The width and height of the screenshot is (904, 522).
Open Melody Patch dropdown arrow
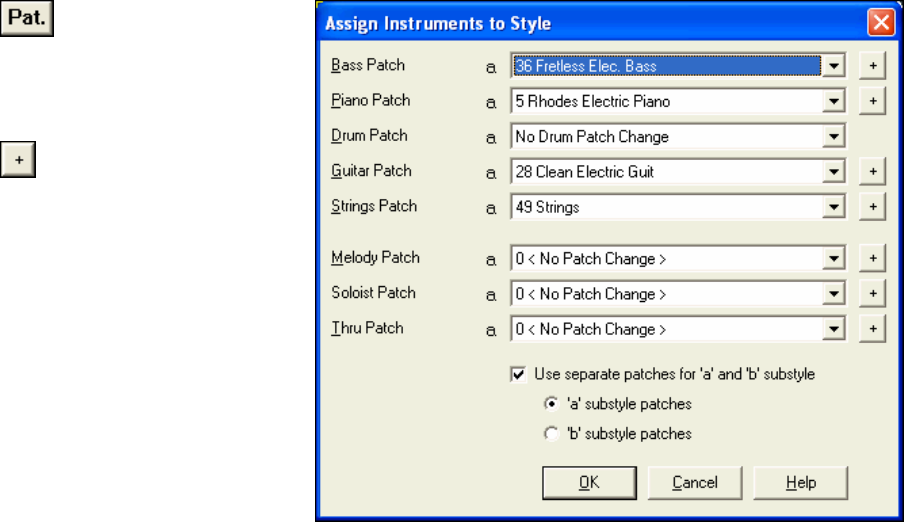834,259
